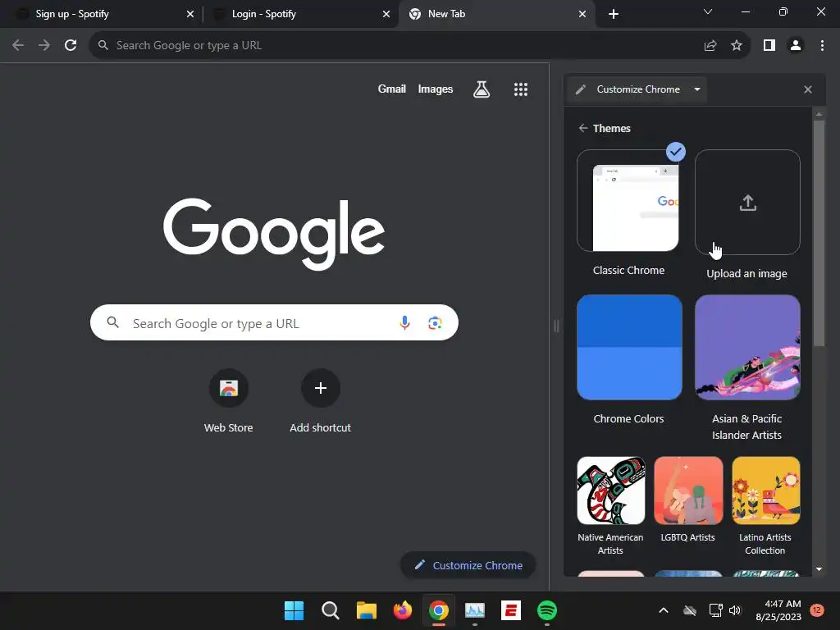Close the Customize Chrome side panel
840x630 pixels.
tap(808, 89)
